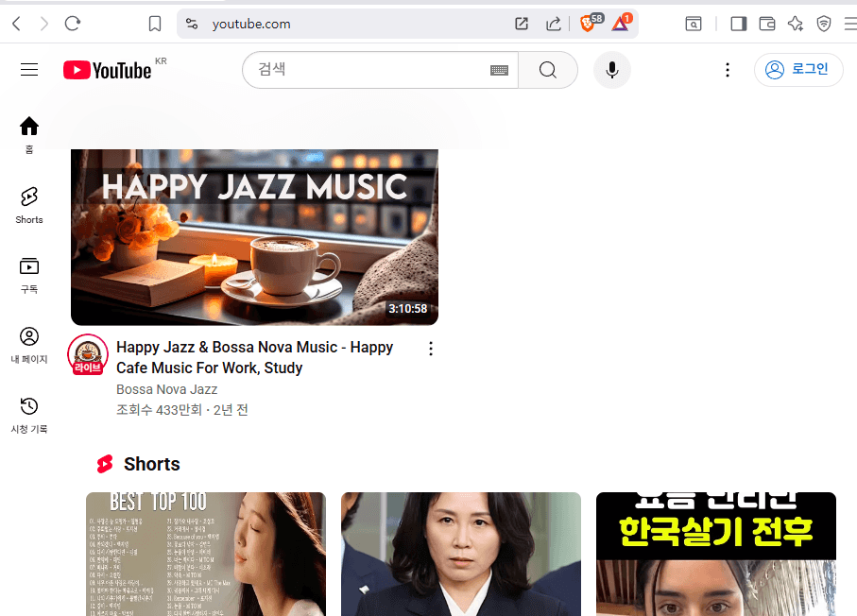This screenshot has width=857, height=616.
Task: Open Brave Wallet
Action: pyautogui.click(x=767, y=24)
